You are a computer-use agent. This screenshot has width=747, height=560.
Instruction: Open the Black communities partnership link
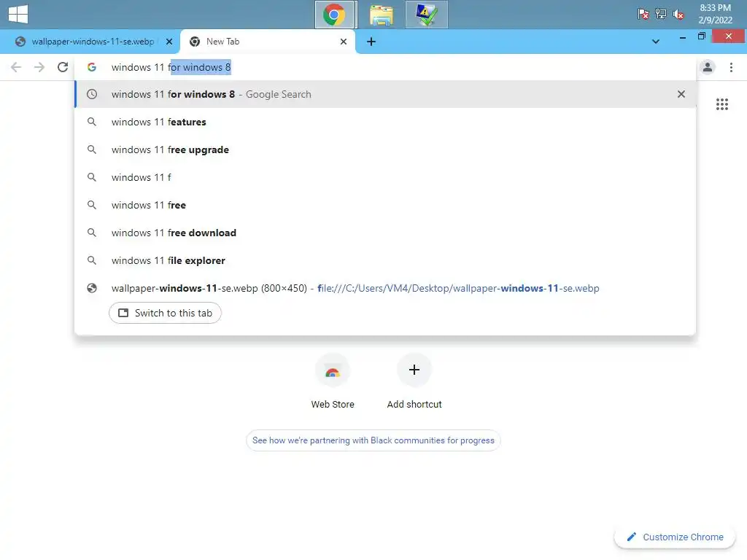373,440
